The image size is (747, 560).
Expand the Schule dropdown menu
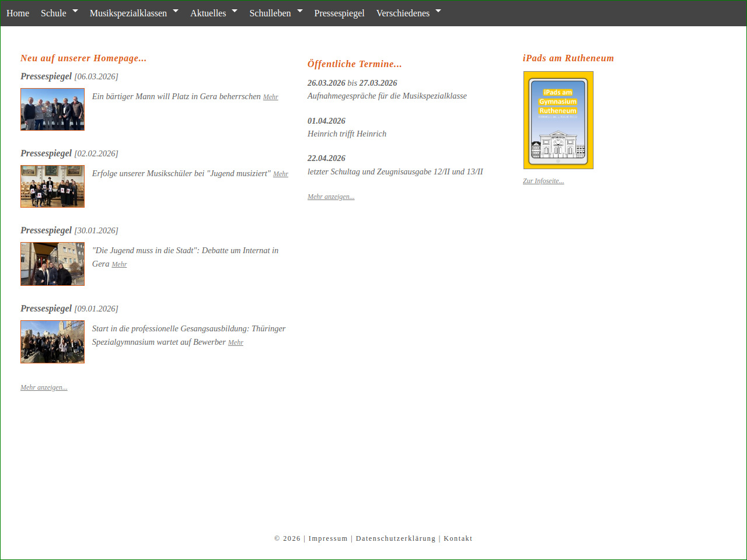pyautogui.click(x=59, y=13)
